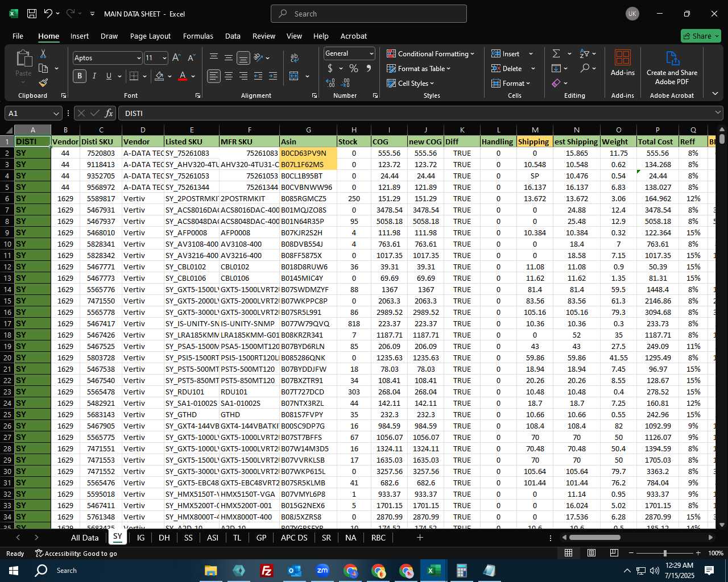The width and height of the screenshot is (728, 582).
Task: Open the Insert ribbon tab
Action: coord(80,36)
